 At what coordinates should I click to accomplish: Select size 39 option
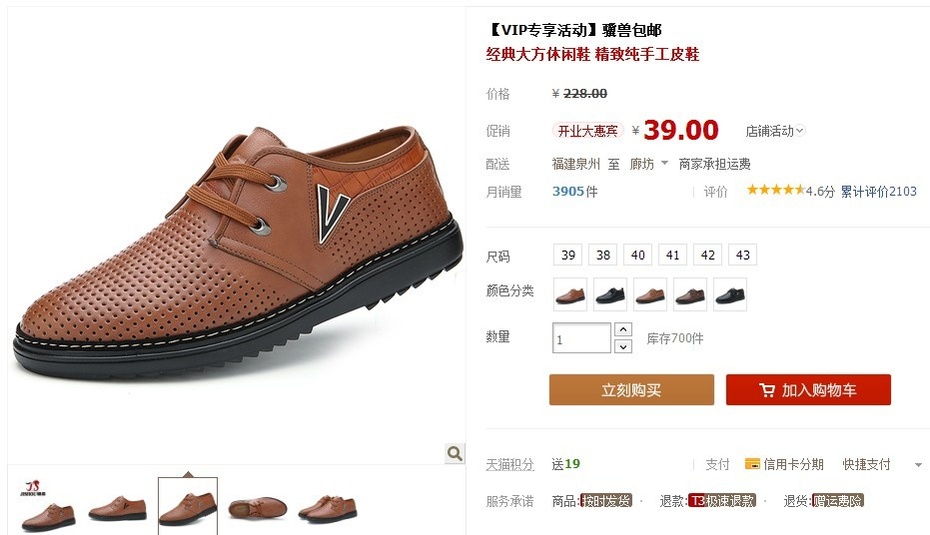click(x=568, y=255)
